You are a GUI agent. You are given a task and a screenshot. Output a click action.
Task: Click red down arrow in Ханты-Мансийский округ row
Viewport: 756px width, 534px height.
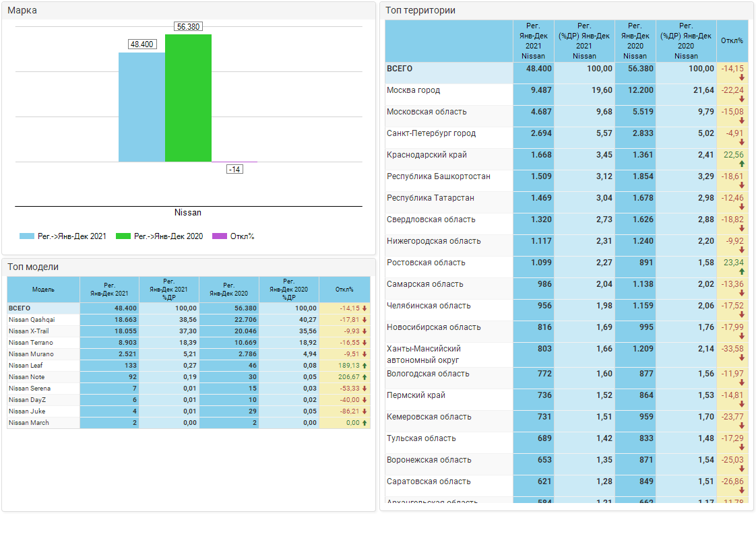[x=741, y=358]
